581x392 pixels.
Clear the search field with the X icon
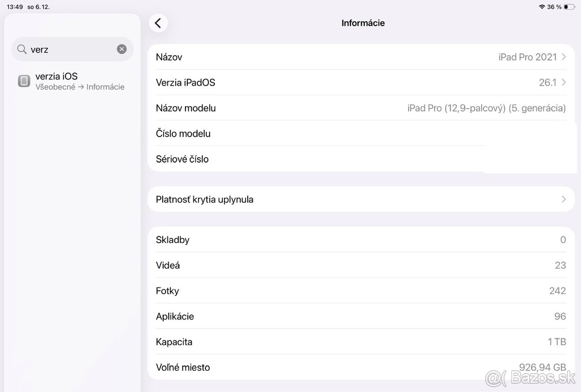[122, 49]
